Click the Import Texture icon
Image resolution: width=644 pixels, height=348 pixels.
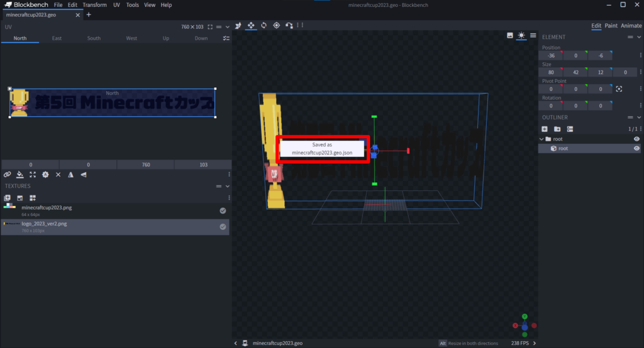pos(8,198)
